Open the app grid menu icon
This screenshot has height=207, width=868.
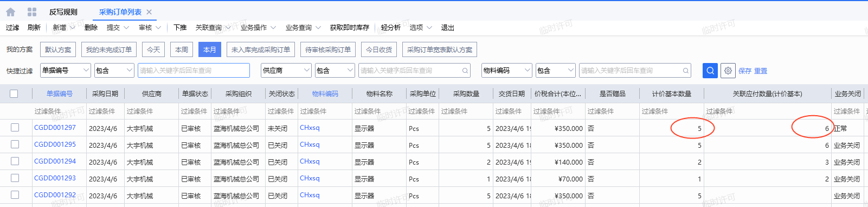click(x=31, y=11)
